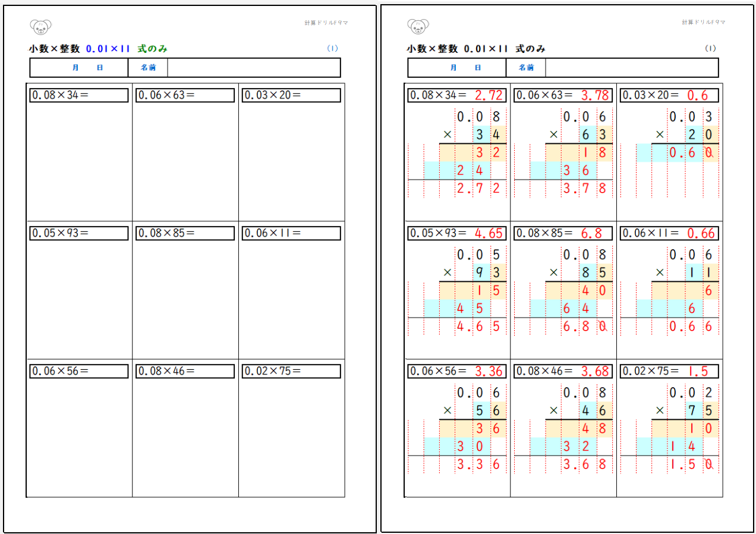Screen dimensions: 756x534
Task: Select the red answer 1.5 in the header box
Action: point(698,371)
